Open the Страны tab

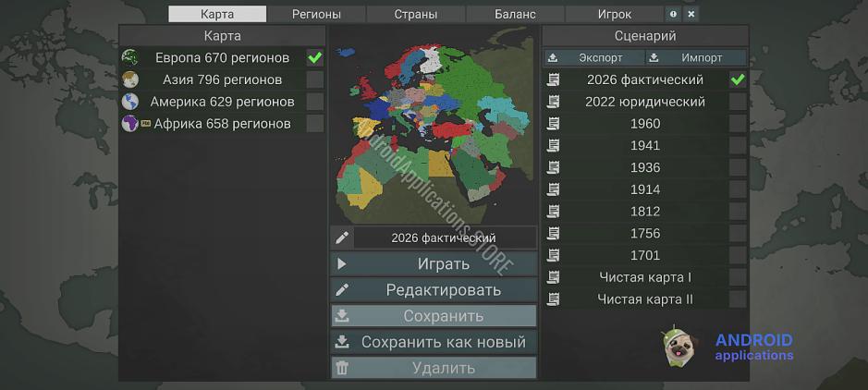point(416,15)
